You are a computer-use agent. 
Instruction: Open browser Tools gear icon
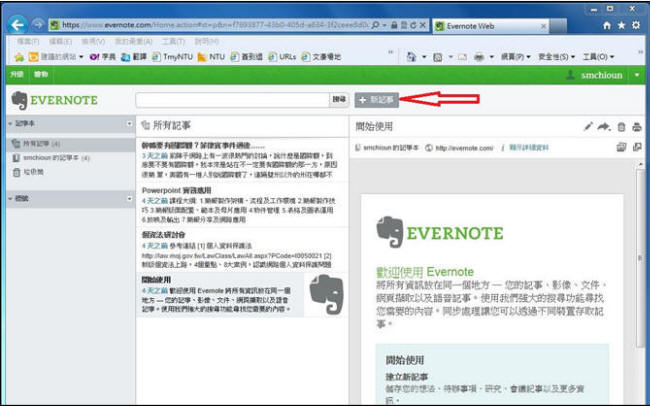pos(636,26)
